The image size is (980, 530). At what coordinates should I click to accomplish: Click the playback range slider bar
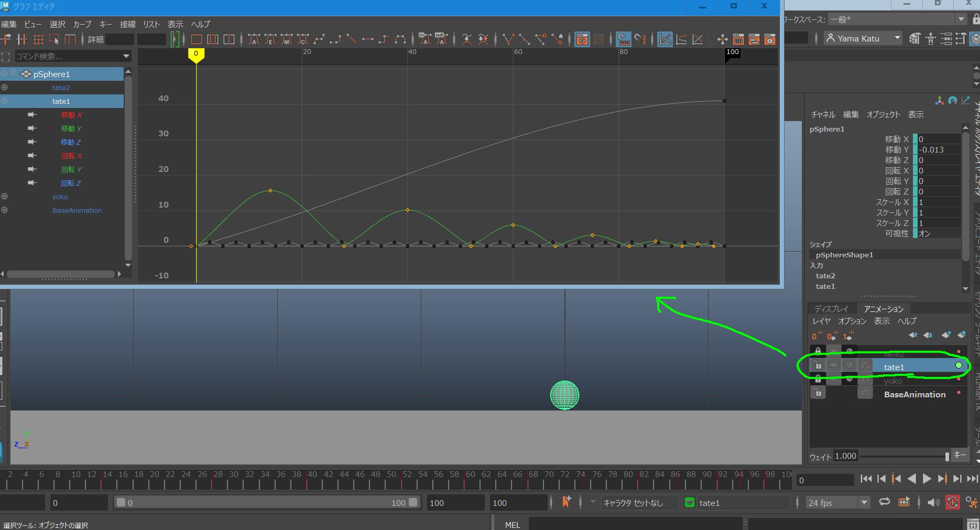pyautogui.click(x=267, y=503)
